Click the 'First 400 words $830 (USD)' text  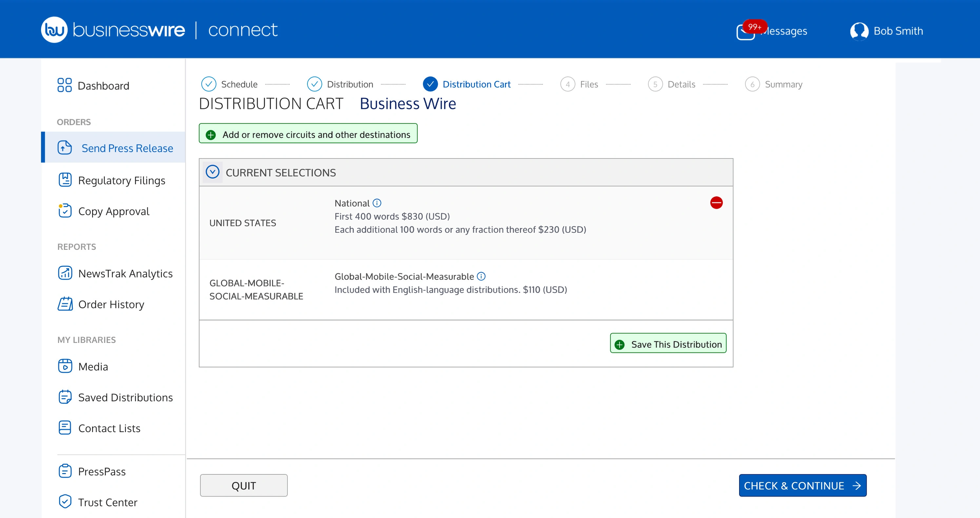(392, 216)
